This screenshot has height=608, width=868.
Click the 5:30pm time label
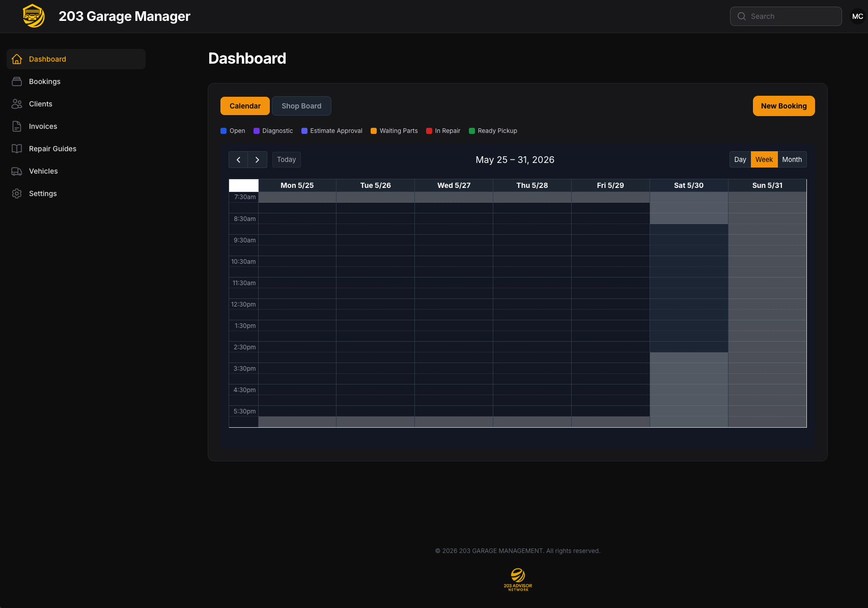coord(245,411)
